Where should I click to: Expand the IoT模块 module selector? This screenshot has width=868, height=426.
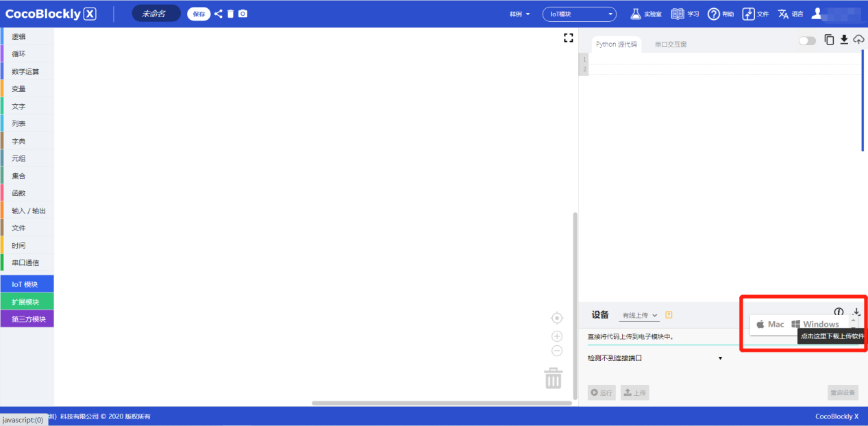click(x=579, y=14)
